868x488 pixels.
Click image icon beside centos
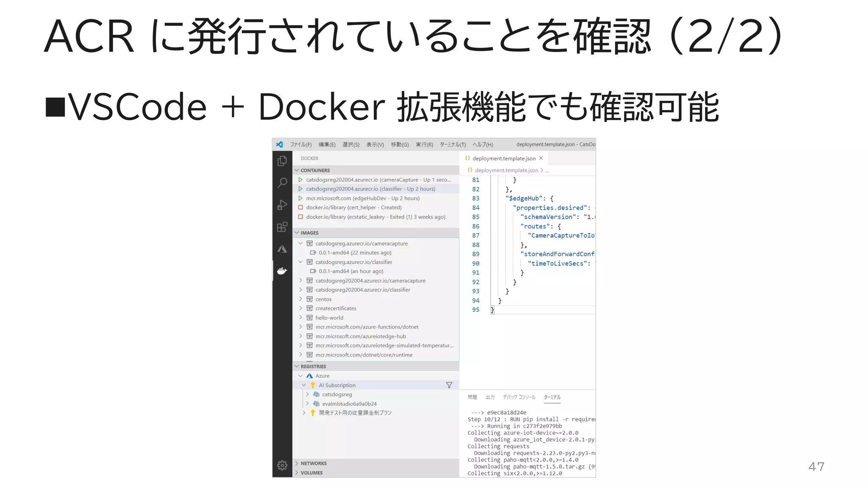310,299
